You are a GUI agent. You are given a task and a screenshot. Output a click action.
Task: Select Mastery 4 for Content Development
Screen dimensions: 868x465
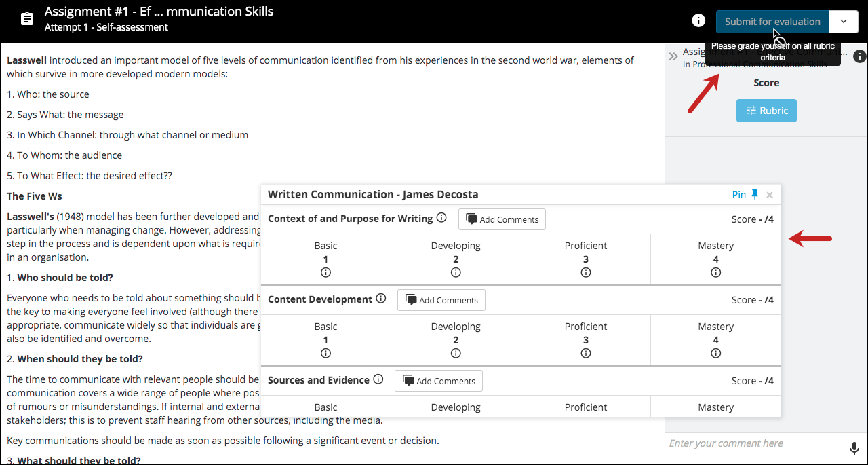[716, 340]
